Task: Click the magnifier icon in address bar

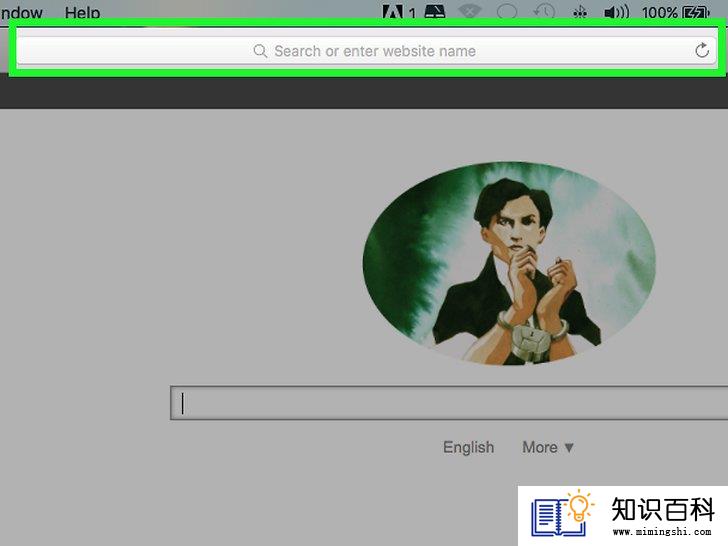Action: point(260,51)
